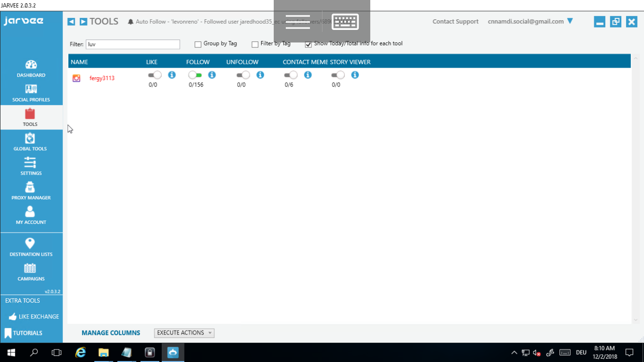Select the Tools sidebar item

[31, 118]
